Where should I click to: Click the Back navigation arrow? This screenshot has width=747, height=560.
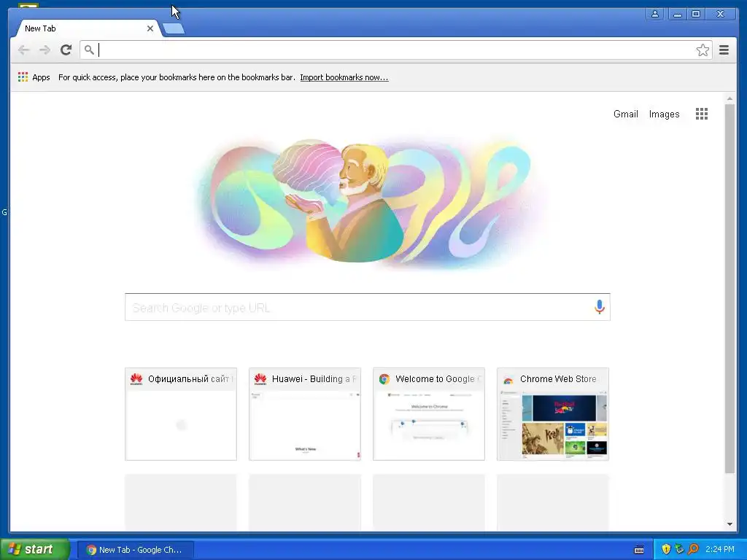click(x=23, y=50)
